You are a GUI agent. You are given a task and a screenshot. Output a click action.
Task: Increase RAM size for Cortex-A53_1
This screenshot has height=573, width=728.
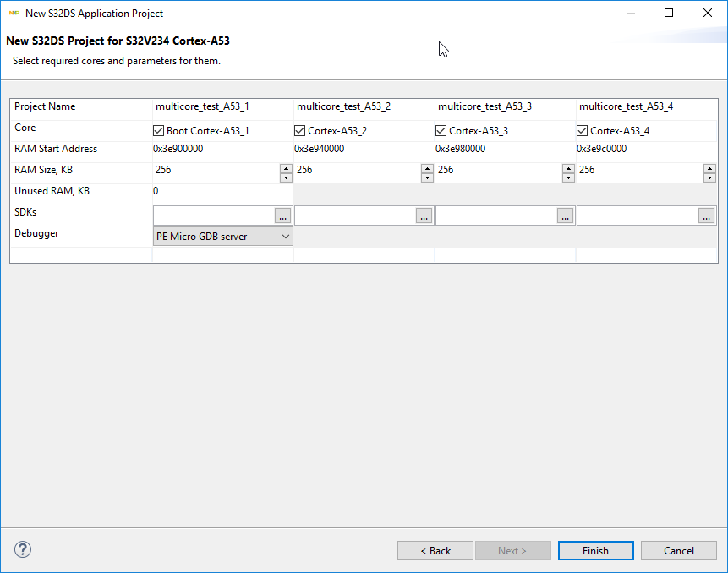(286, 167)
